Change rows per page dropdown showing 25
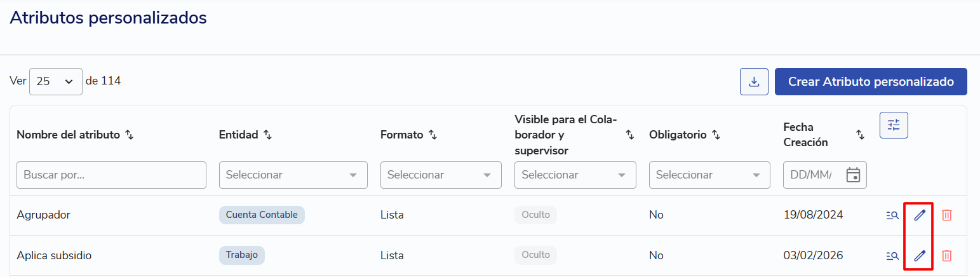 56,81
